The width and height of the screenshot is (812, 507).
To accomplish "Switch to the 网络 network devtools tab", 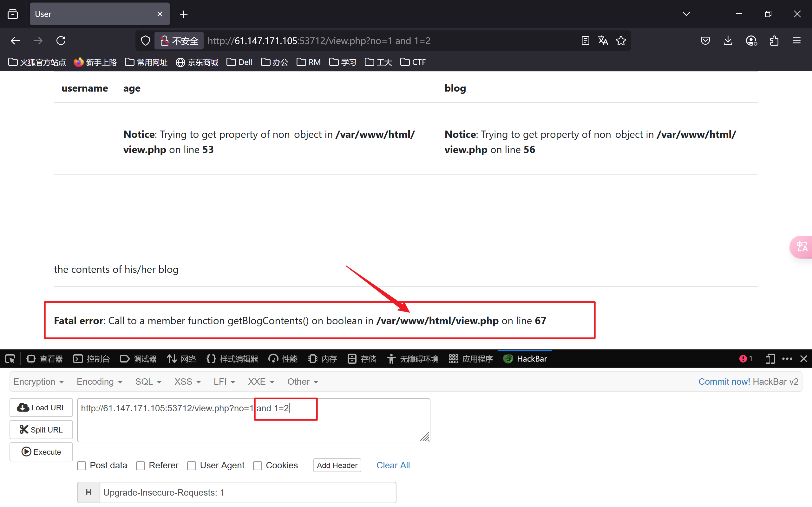I will (181, 359).
